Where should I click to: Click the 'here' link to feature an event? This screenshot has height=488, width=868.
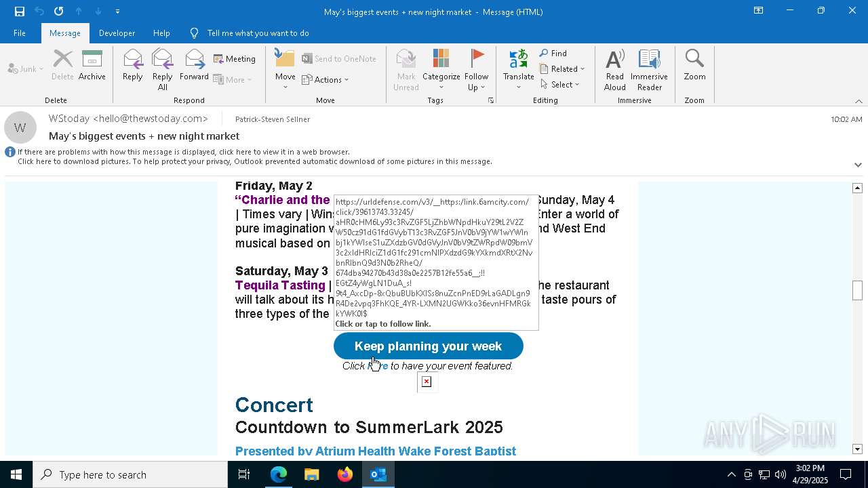(x=378, y=366)
